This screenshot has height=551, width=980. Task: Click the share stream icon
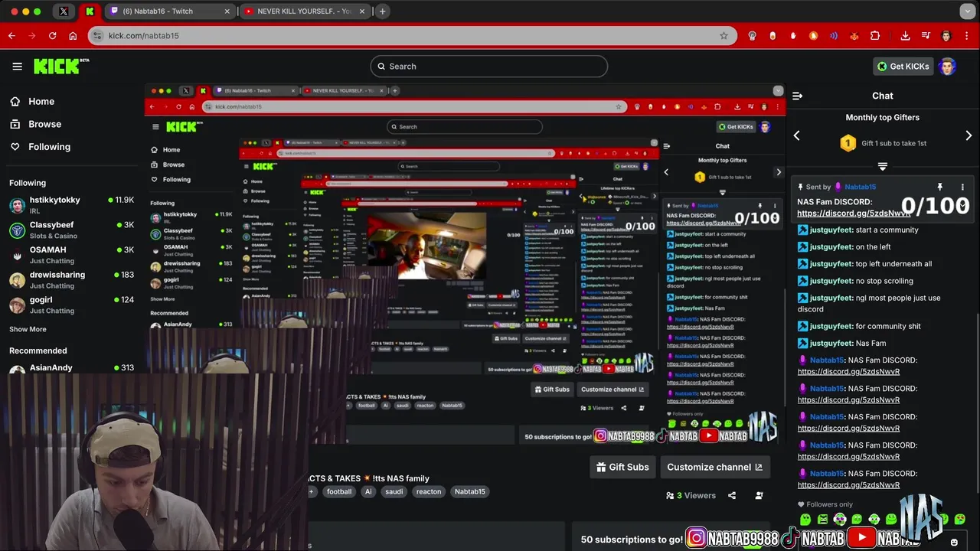coord(732,495)
